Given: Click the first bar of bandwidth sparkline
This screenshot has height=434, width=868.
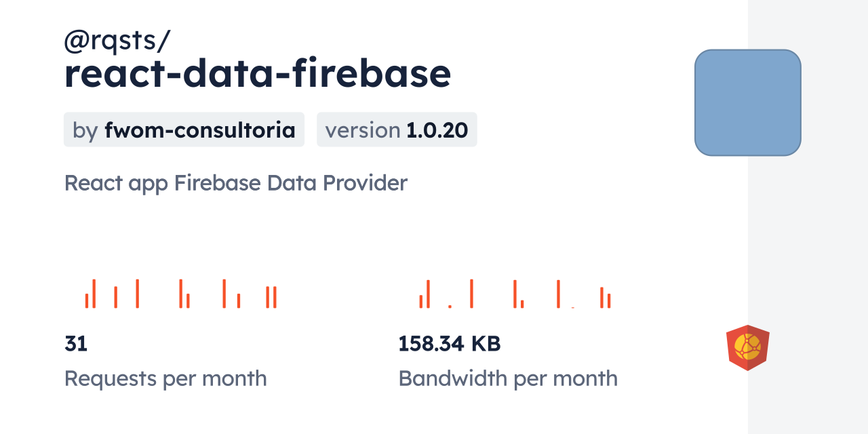Looking at the screenshot, I should 421,301.
